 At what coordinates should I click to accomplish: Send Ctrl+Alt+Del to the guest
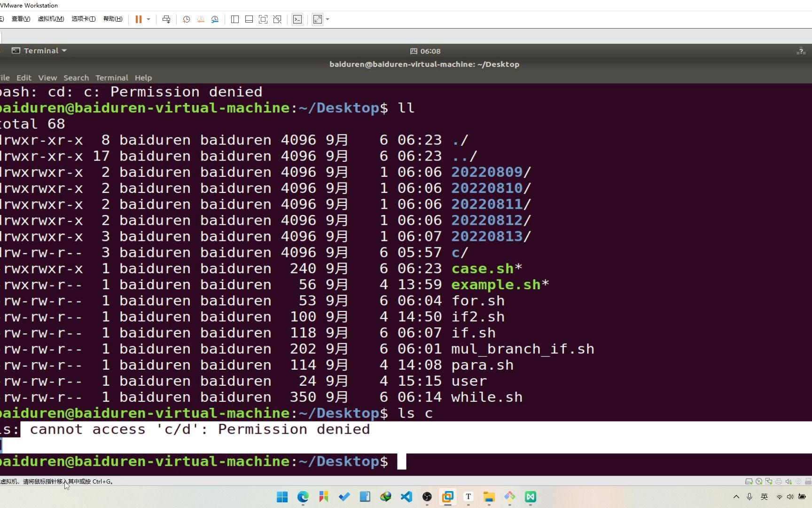[166, 19]
